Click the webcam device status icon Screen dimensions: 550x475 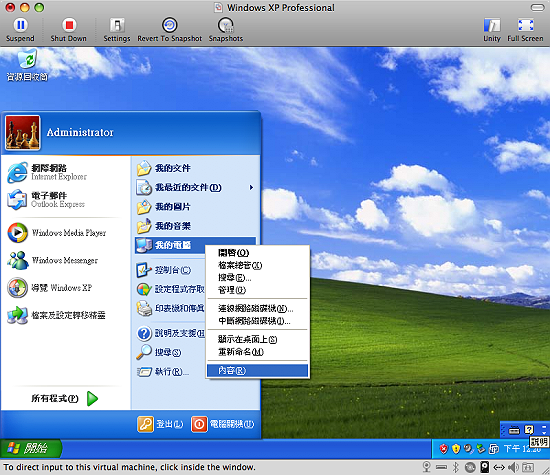(x=427, y=467)
